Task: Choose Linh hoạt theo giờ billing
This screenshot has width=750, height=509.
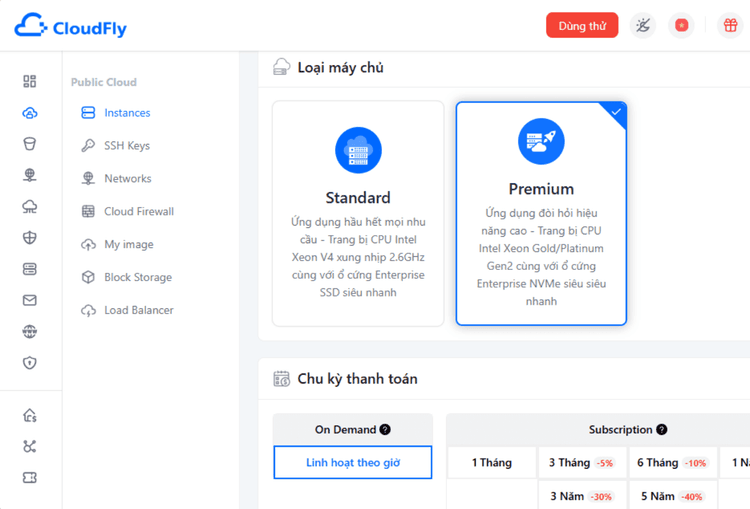Action: 353,463
